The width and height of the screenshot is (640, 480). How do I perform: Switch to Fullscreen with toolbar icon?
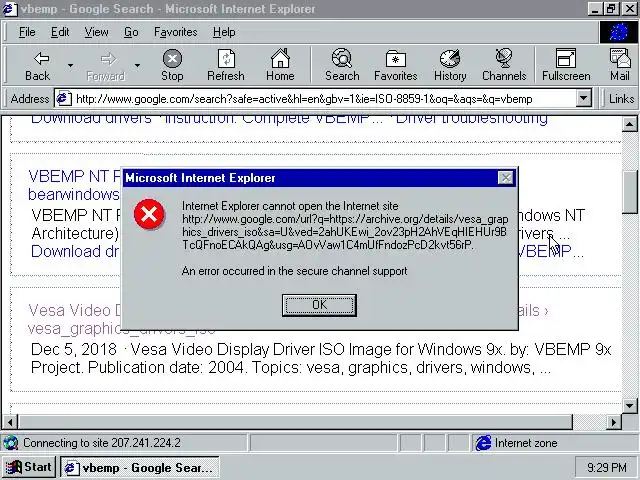coord(566,65)
